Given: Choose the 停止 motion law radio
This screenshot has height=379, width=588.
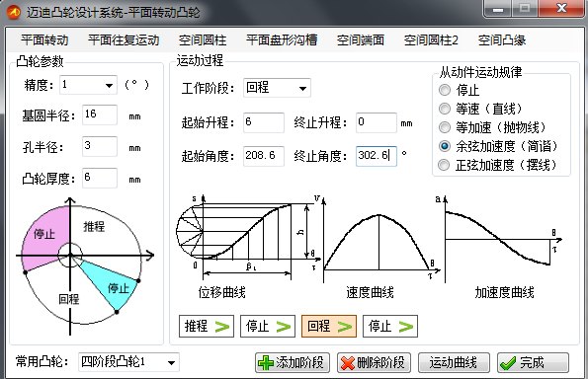Looking at the screenshot, I should click(x=445, y=90).
